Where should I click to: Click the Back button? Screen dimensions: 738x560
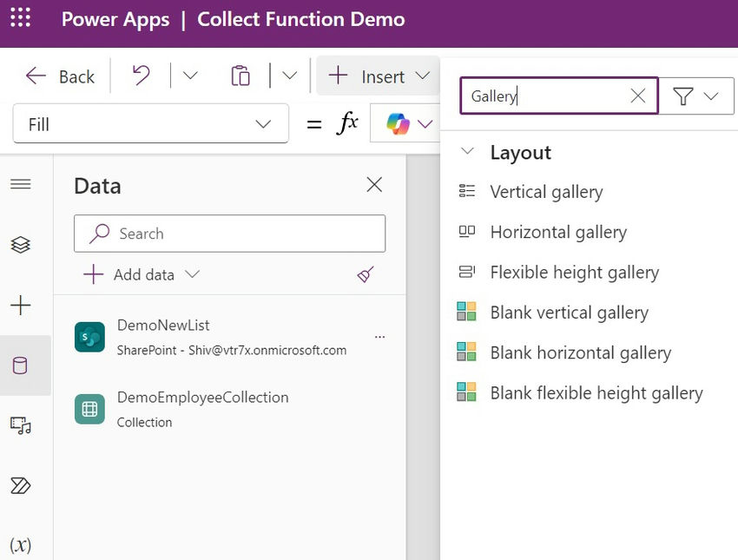(59, 76)
